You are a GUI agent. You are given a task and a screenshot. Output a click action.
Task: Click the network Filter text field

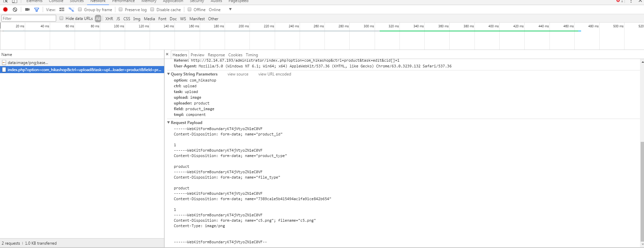[x=29, y=18]
